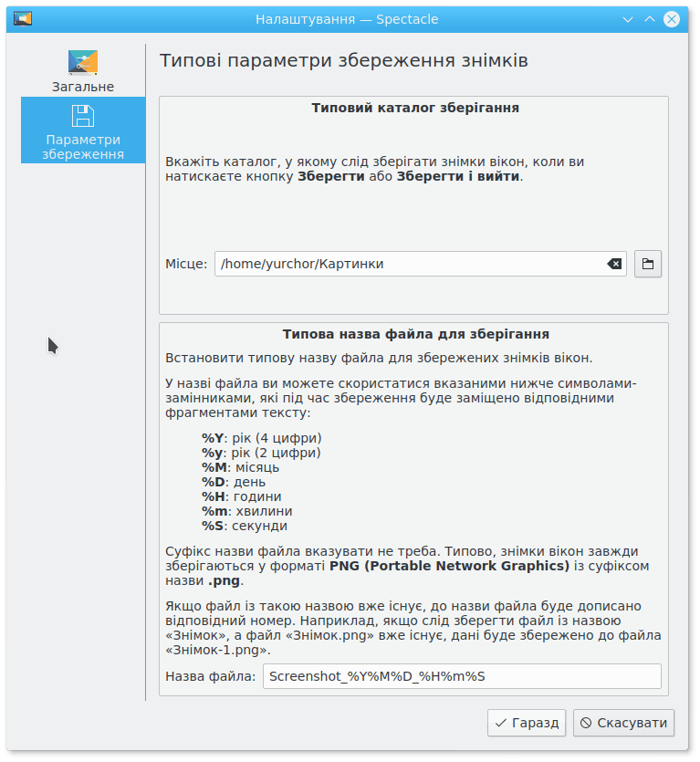Click the Назва файла: field label
700x762 pixels.
click(x=210, y=676)
